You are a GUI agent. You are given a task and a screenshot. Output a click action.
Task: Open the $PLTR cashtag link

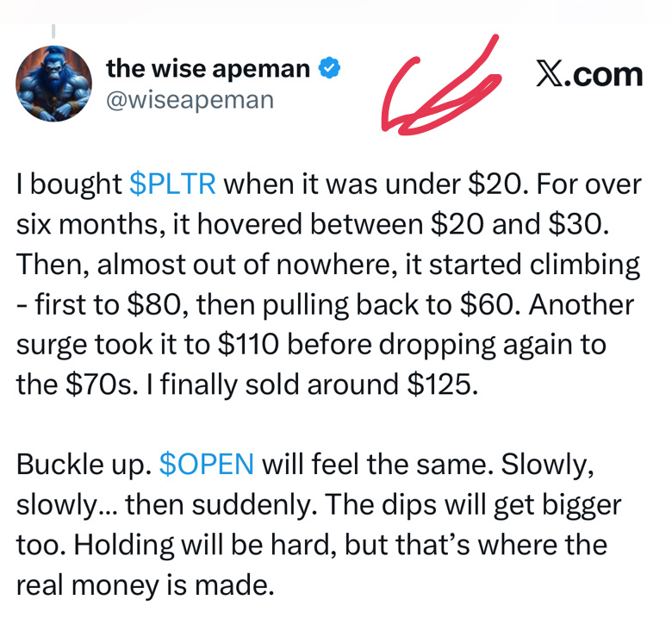pyautogui.click(x=172, y=184)
